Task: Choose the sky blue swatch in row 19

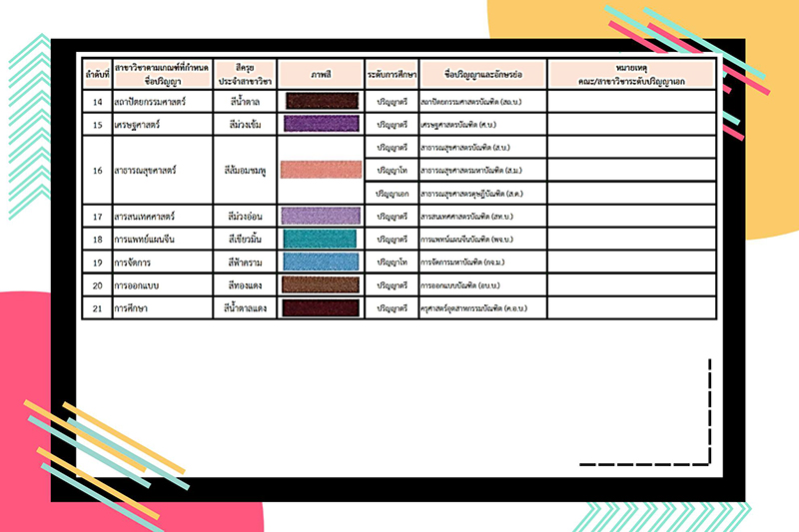Action: click(x=322, y=262)
